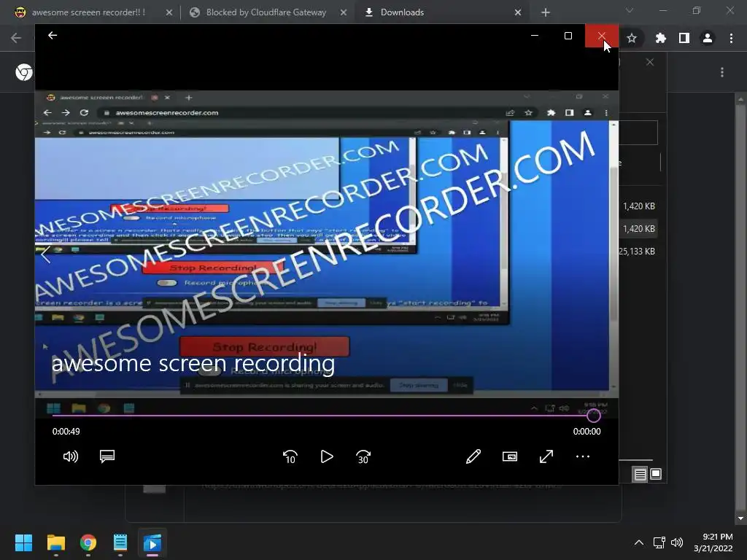The width and height of the screenshot is (747, 560).
Task: Close the file dialog behind the player
Action: (x=650, y=62)
